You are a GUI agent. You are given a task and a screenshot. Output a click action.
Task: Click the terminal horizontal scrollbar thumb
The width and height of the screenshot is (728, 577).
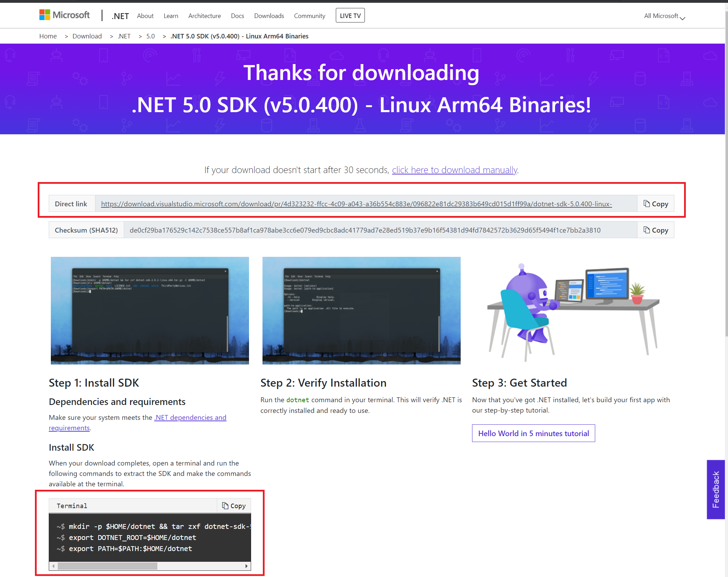tap(108, 566)
